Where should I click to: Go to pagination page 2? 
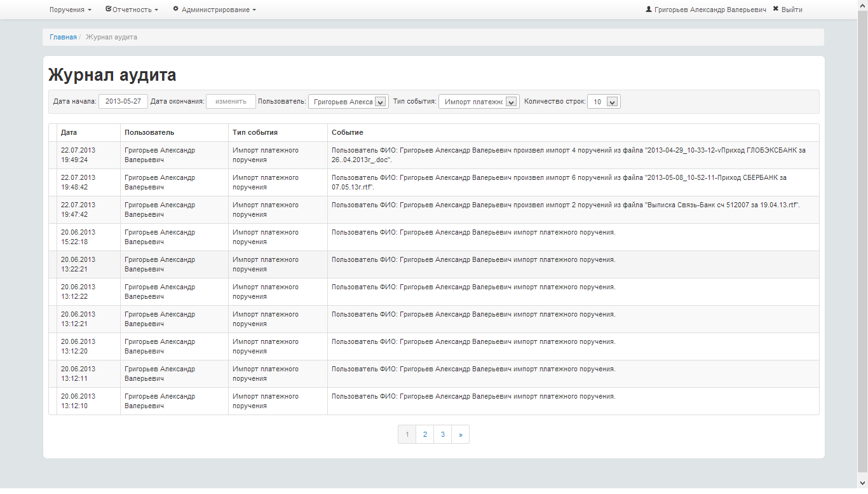(x=425, y=434)
